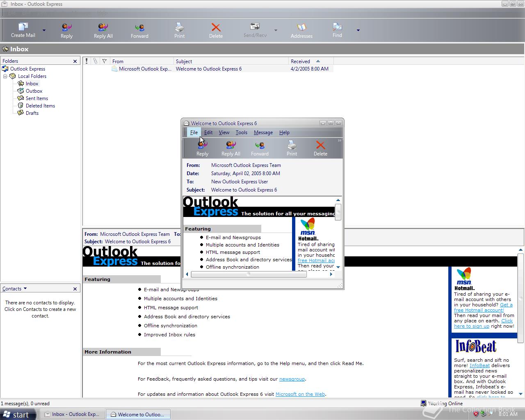This screenshot has width=525, height=420.
Task: Open View menu in message window
Action: (224, 132)
